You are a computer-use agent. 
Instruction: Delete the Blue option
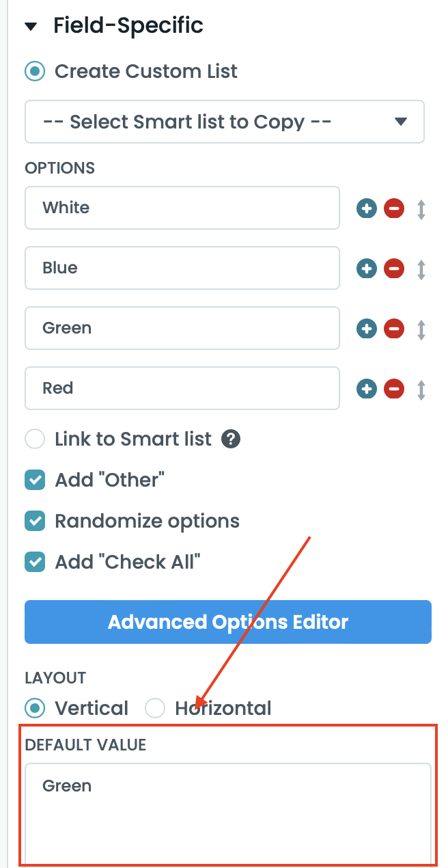click(394, 269)
